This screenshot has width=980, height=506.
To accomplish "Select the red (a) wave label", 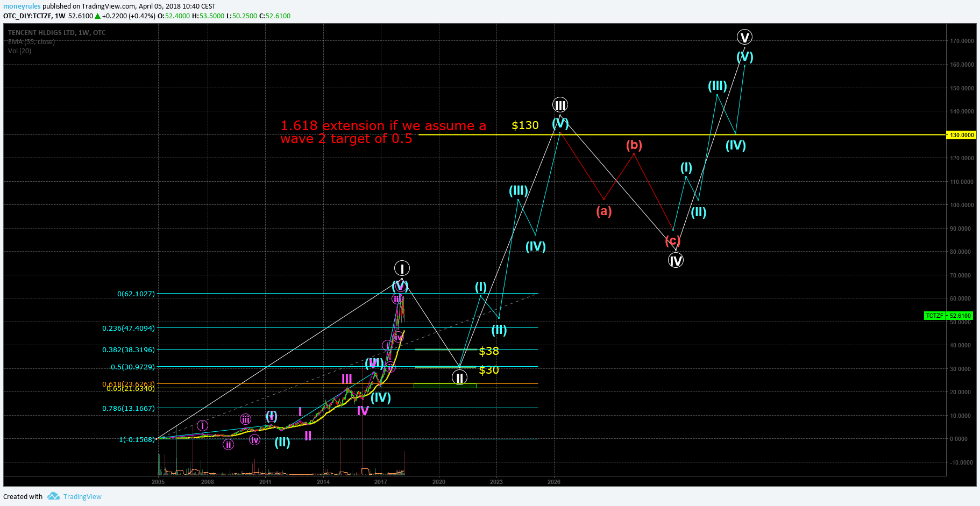I will coord(604,211).
